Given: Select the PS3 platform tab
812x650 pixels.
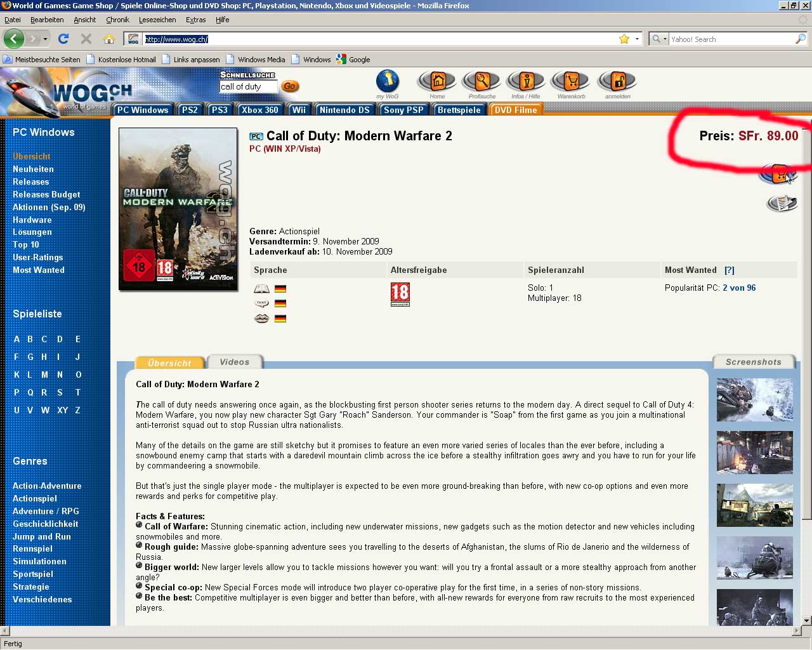Looking at the screenshot, I should point(219,110).
